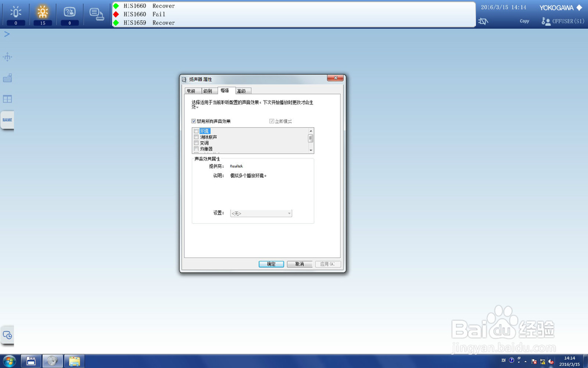
Task: Click the red marker beside HIS1660 Fail
Action: tap(116, 14)
